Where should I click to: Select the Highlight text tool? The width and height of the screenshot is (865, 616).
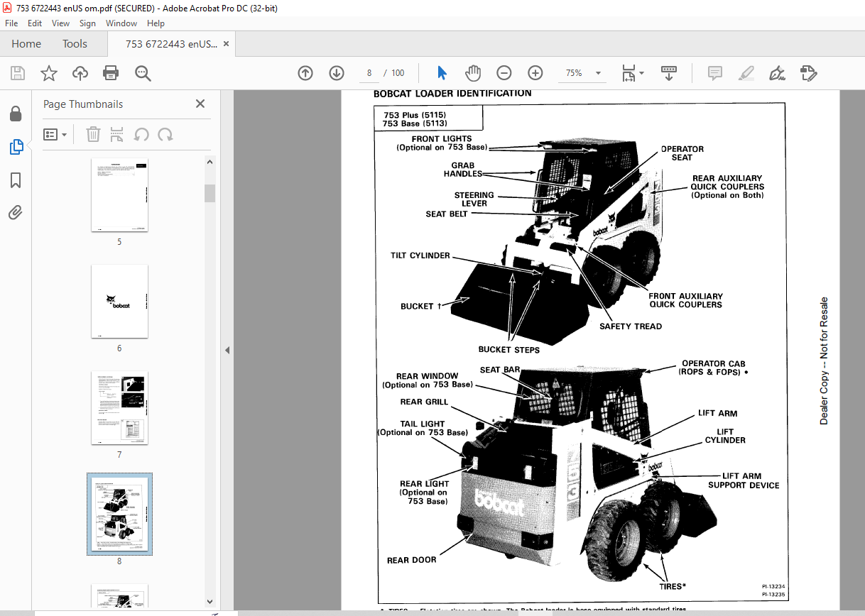746,73
